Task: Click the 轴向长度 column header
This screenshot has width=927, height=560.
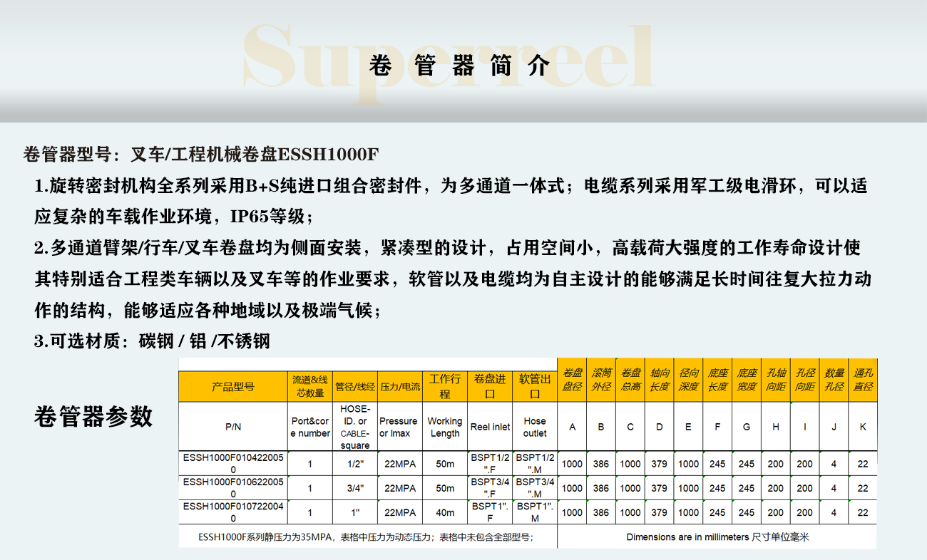Action: coord(660,380)
